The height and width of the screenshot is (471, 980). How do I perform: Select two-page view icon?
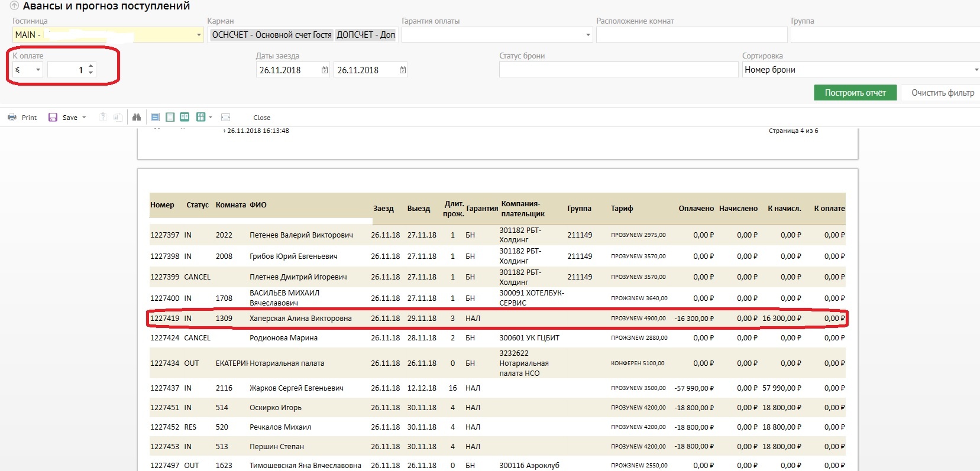click(x=185, y=118)
